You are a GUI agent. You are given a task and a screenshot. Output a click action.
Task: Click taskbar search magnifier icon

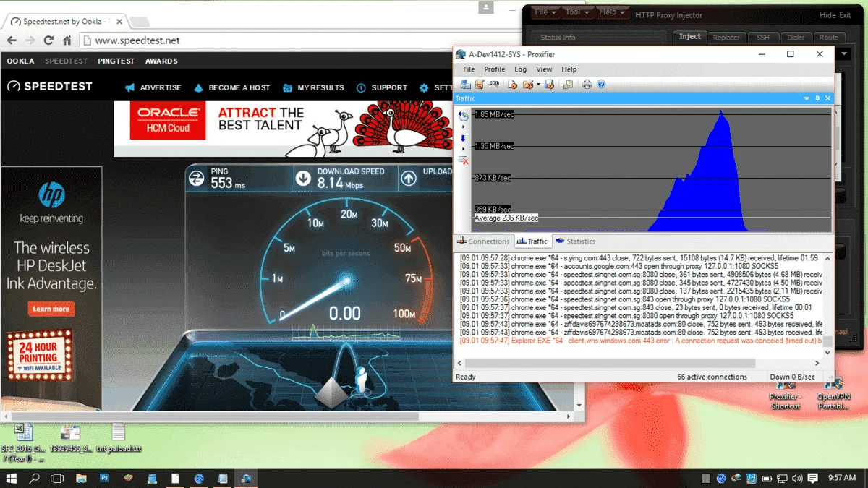pyautogui.click(x=34, y=479)
